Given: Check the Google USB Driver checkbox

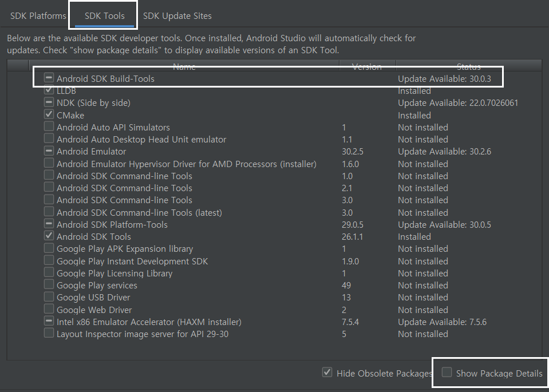Looking at the screenshot, I should (x=49, y=297).
